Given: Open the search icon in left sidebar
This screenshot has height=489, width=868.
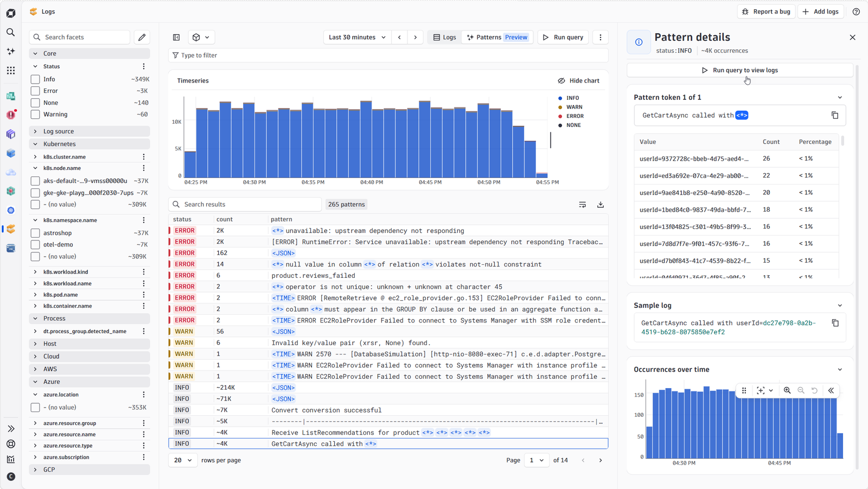Looking at the screenshot, I should click(10, 33).
